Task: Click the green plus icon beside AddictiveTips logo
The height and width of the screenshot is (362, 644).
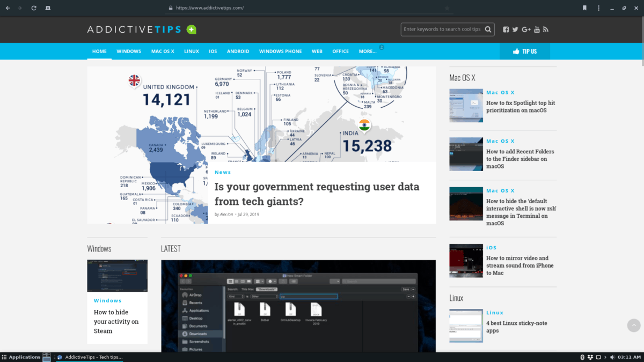Action: pyautogui.click(x=192, y=29)
